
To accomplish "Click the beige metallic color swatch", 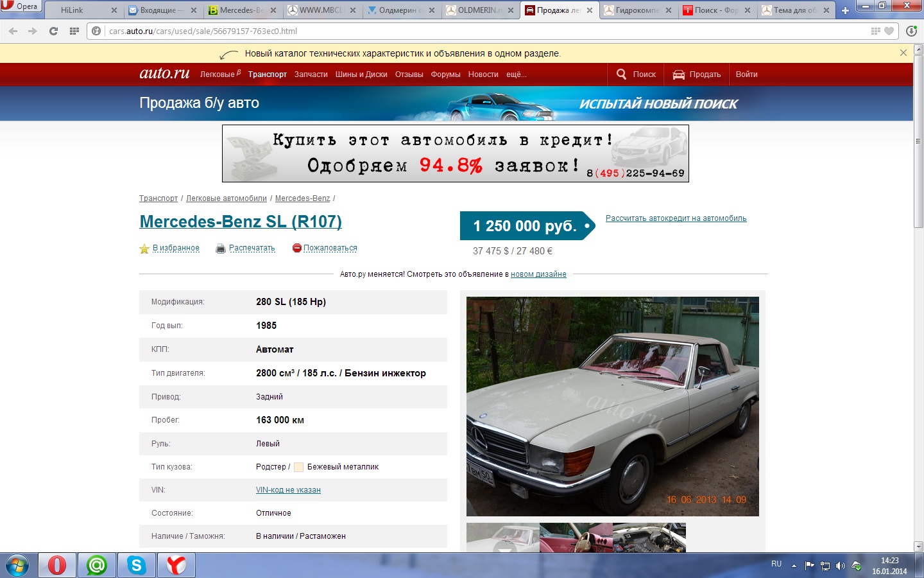I will pyautogui.click(x=298, y=467).
